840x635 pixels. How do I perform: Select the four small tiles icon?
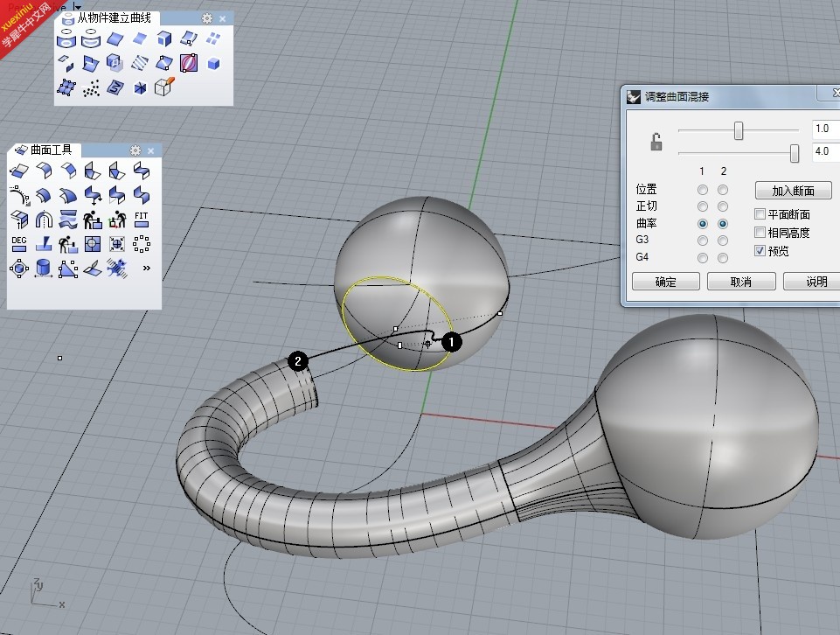coord(214,38)
